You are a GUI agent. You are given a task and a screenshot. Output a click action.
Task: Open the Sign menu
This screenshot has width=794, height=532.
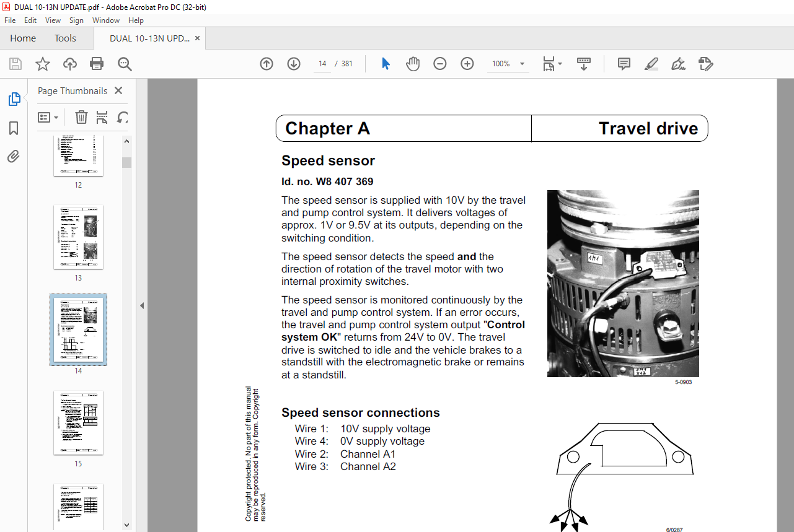click(x=76, y=20)
